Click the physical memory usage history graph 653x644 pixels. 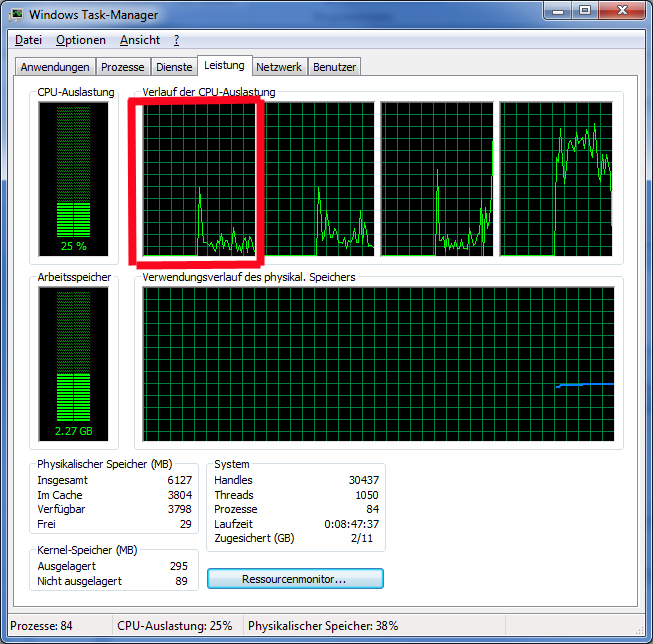(378, 364)
